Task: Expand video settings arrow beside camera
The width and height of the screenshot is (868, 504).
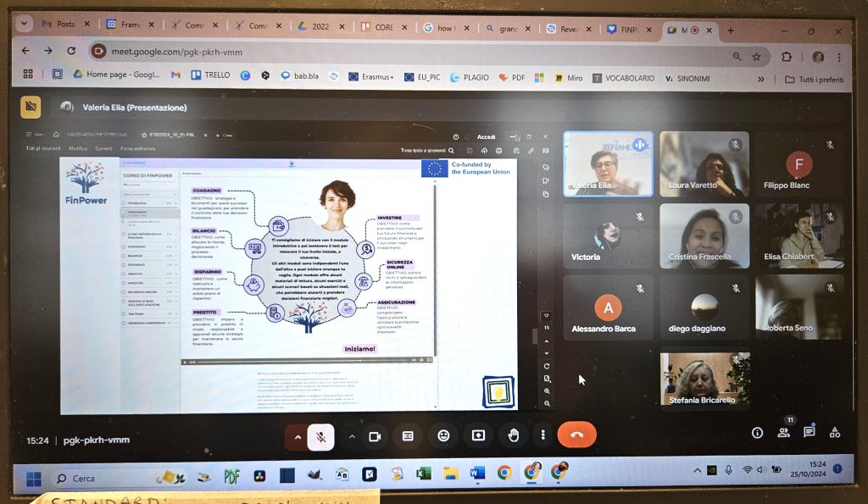Action: click(352, 437)
